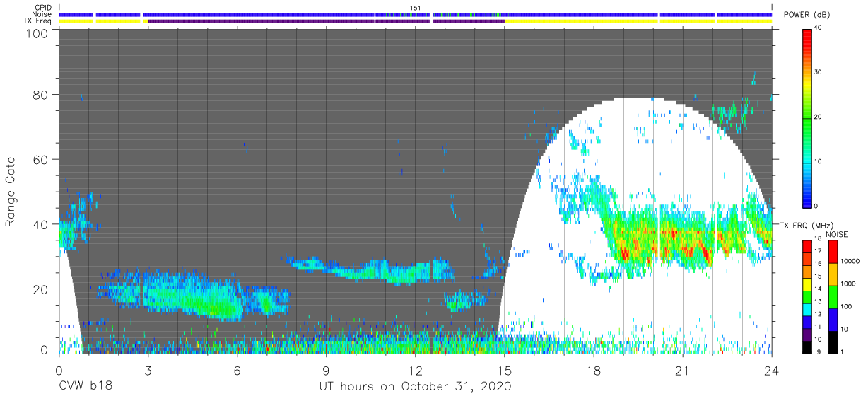The image size is (868, 401).
Task: Click the '1000' NOISE scale label
Action: 850,283
